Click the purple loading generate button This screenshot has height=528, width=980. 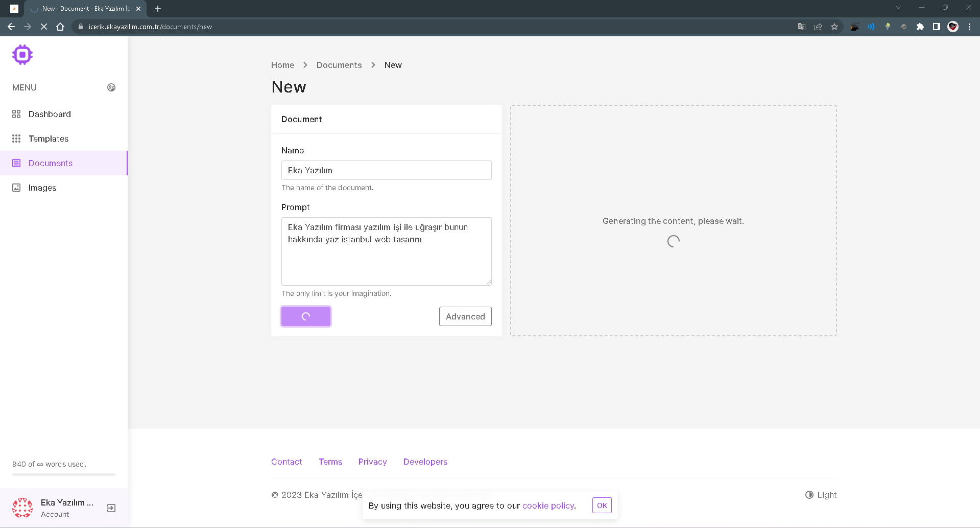coord(306,316)
